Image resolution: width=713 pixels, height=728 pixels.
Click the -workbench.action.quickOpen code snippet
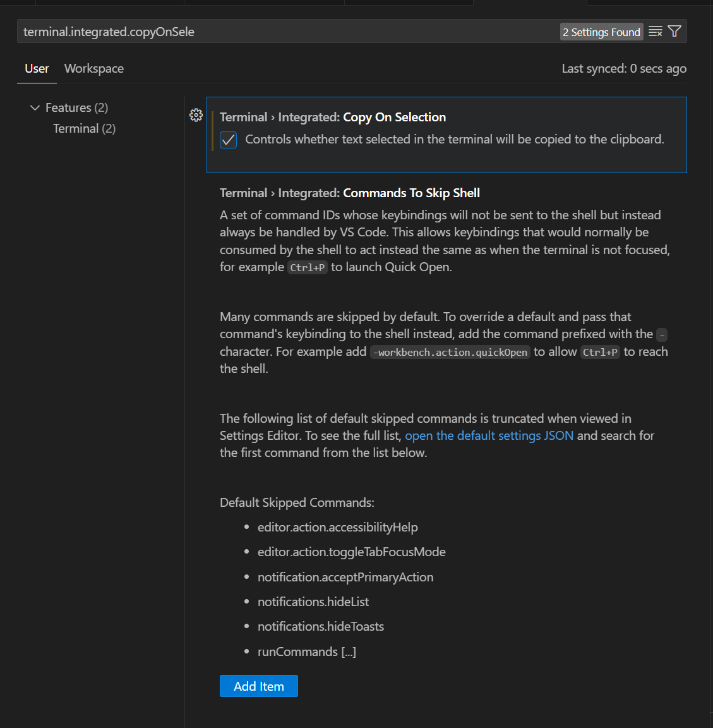(x=450, y=353)
